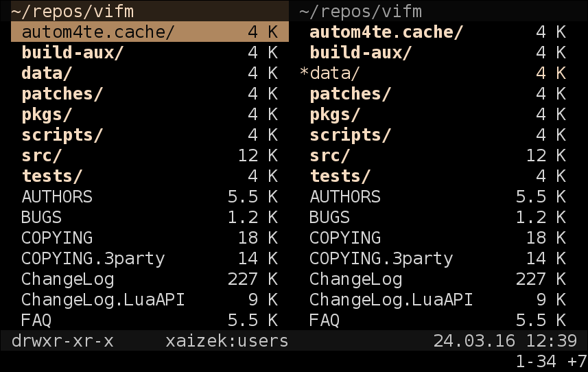Select COPYING file in the right pane
Viewport: 588px width, 372px height.
coord(438,237)
